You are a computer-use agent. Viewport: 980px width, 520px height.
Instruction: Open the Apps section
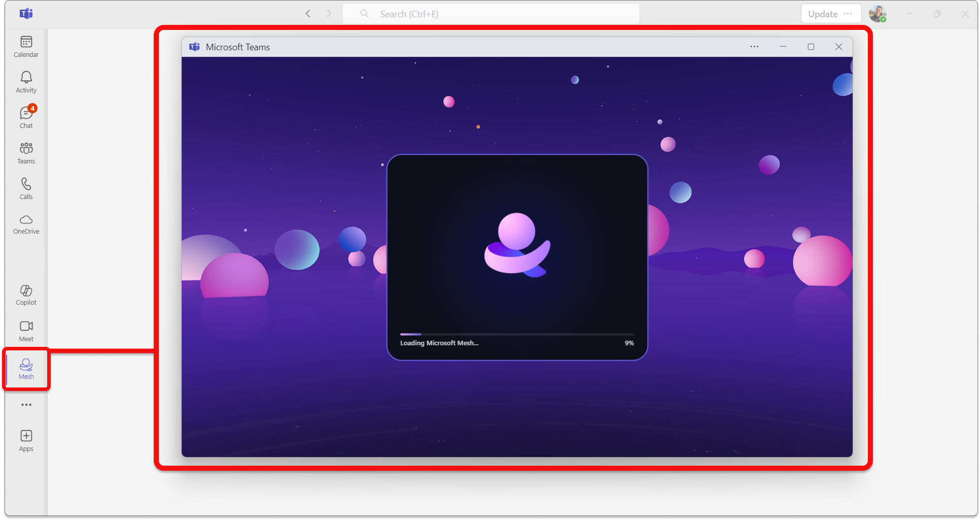pyautogui.click(x=26, y=439)
